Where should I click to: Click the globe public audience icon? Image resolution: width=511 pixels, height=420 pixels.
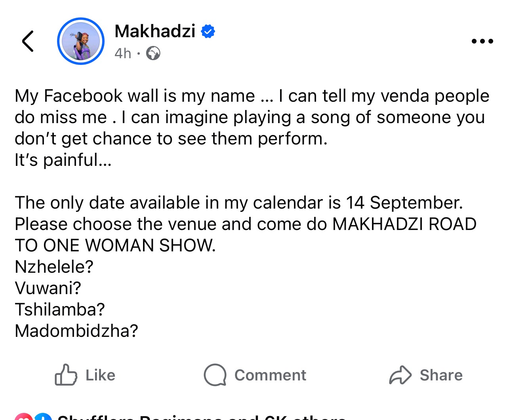click(x=153, y=53)
